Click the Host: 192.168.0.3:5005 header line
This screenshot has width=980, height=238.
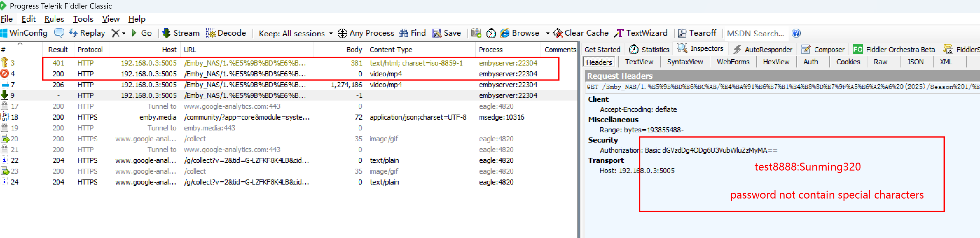[x=637, y=171]
